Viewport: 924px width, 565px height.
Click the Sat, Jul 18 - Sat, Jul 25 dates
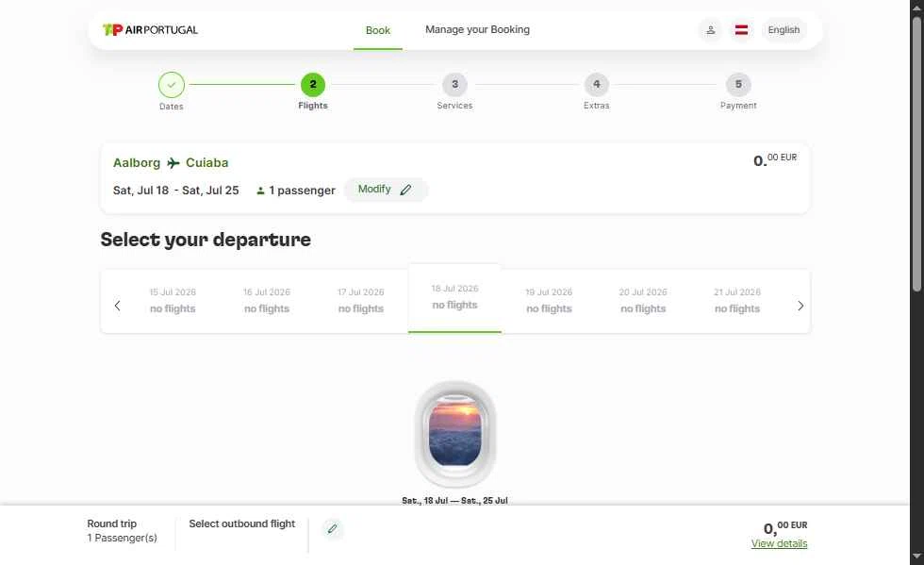[176, 191]
